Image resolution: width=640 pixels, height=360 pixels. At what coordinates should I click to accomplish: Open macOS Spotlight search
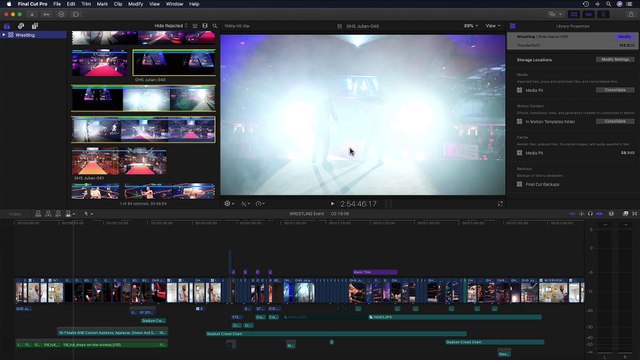coord(608,4)
